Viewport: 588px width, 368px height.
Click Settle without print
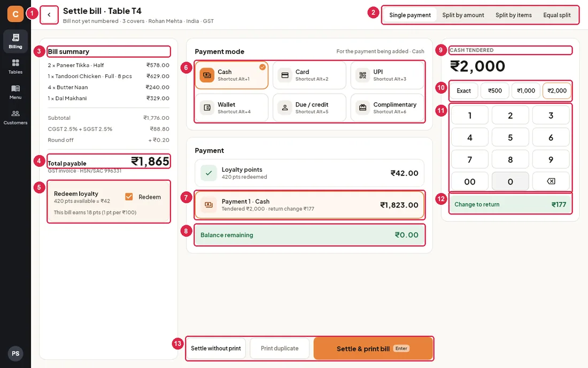[x=216, y=349]
